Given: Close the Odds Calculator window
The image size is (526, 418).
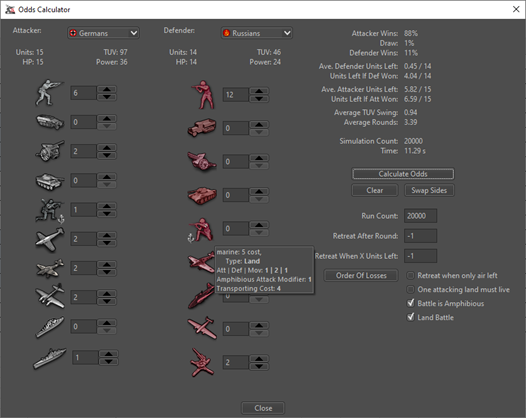Looking at the screenshot, I should pos(516,9).
